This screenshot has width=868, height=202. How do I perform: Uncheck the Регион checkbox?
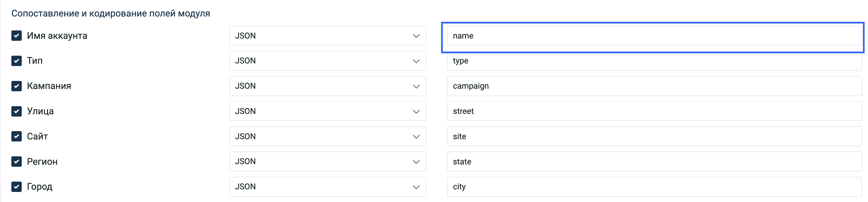click(x=17, y=162)
